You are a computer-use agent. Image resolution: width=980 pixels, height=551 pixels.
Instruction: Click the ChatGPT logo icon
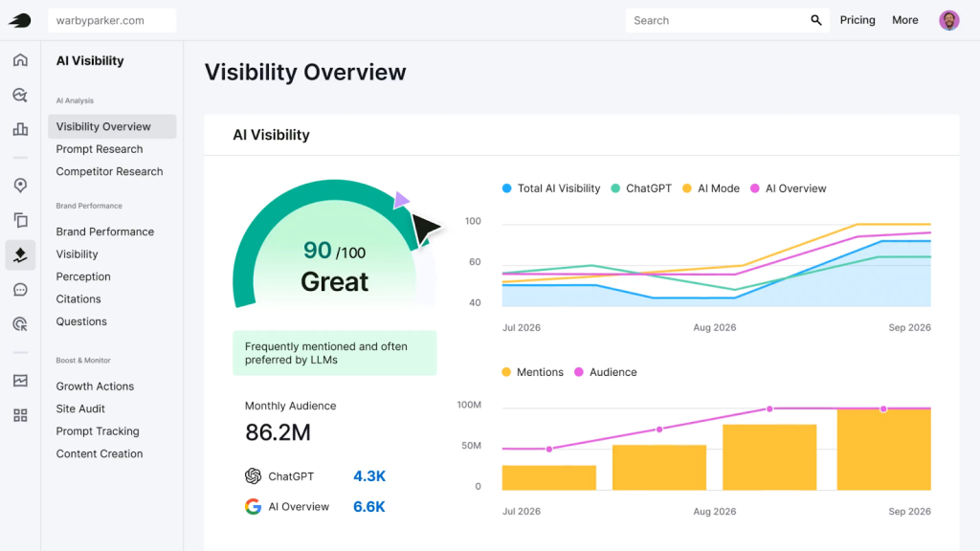coord(253,476)
